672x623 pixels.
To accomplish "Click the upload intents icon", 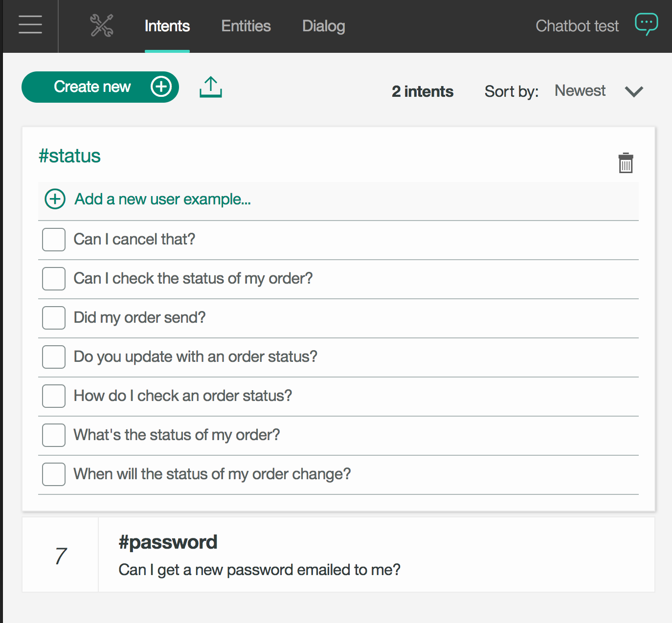I will pyautogui.click(x=211, y=87).
